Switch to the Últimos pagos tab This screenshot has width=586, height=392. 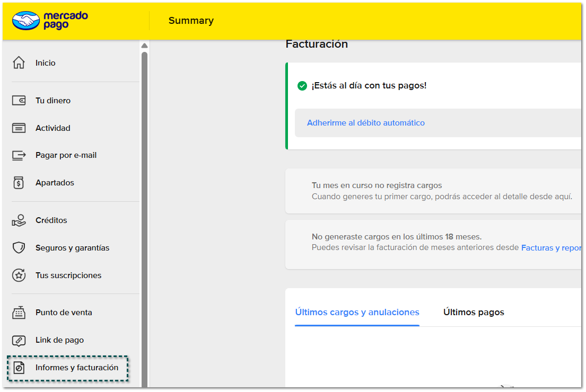pyautogui.click(x=474, y=313)
